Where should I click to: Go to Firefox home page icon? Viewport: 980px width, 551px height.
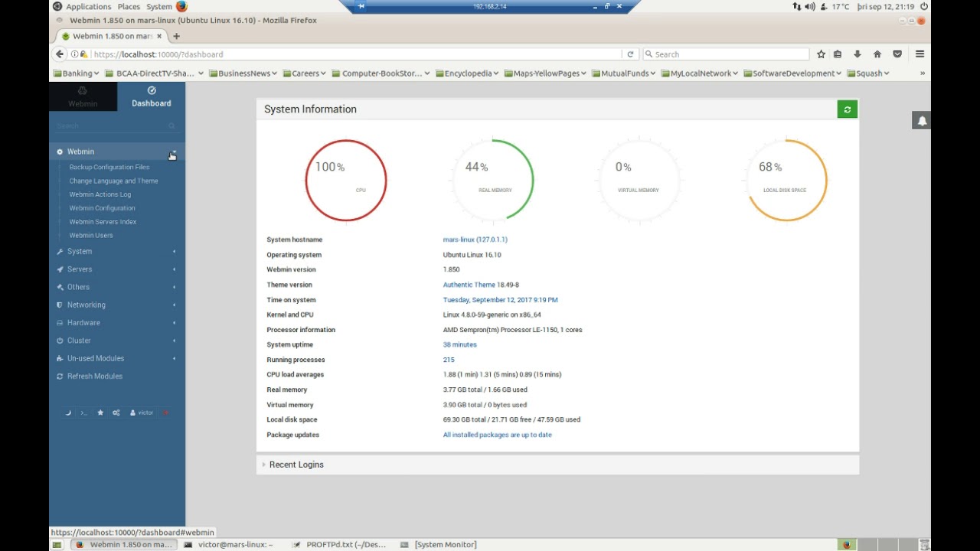pyautogui.click(x=877, y=54)
